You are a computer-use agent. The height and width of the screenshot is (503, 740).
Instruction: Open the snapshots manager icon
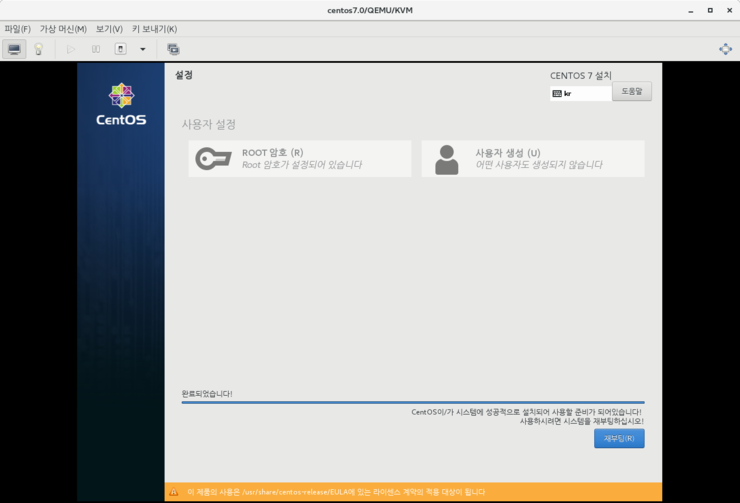[173, 49]
